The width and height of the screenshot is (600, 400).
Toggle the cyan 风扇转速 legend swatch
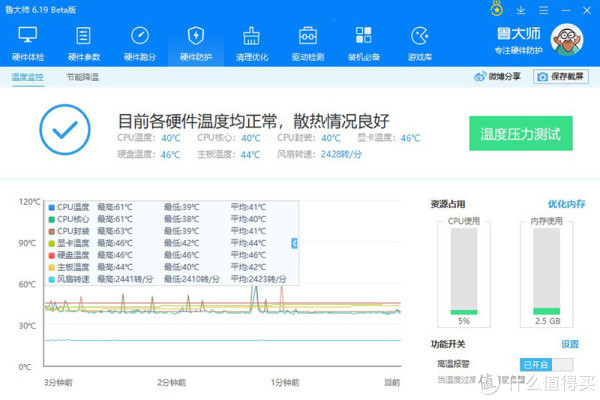coord(52,279)
